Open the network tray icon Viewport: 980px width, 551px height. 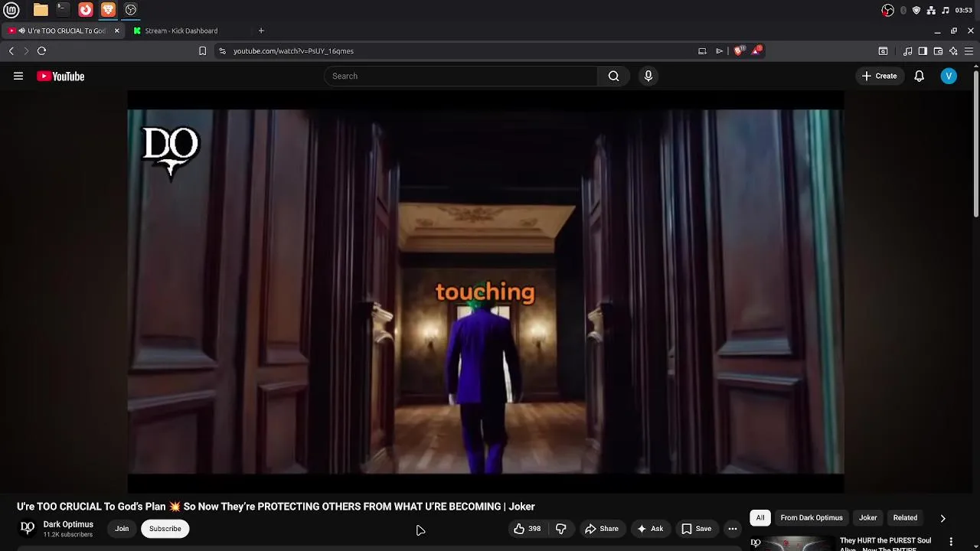(931, 10)
